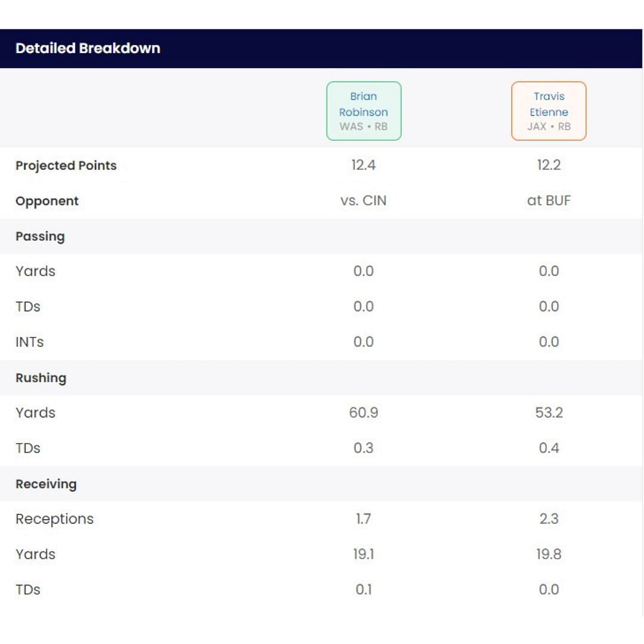
Task: Click the Rushing section header
Action: tap(41, 377)
